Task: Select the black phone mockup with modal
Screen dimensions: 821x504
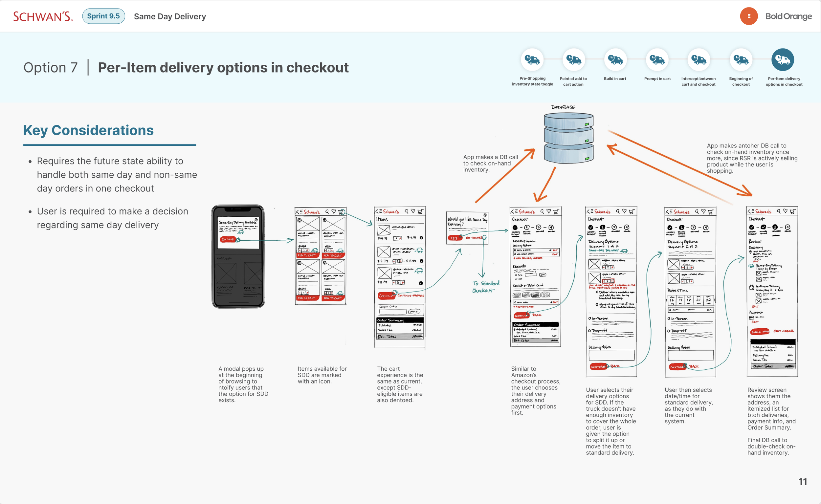Action: point(238,256)
